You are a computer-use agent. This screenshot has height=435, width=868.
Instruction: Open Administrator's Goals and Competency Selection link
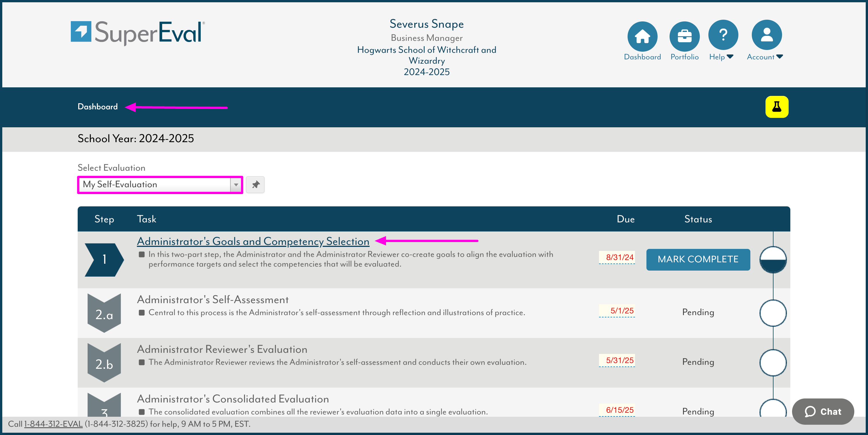253,241
